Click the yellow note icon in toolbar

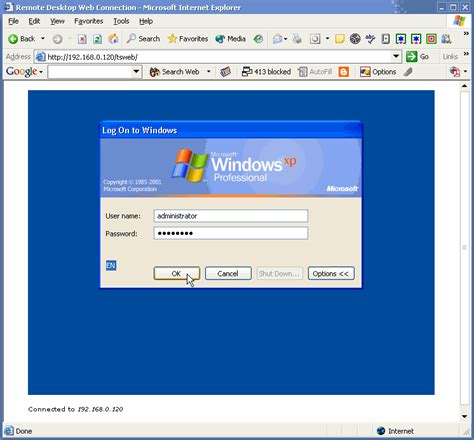pos(340,39)
